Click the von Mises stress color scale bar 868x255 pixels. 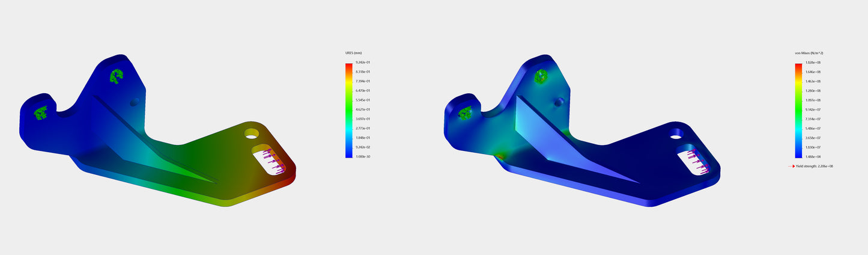point(798,109)
